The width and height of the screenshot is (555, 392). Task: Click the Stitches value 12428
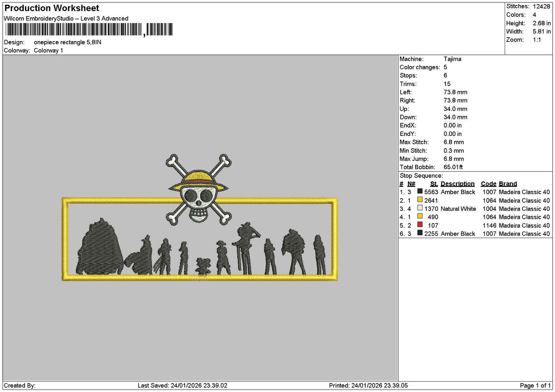[x=541, y=7]
